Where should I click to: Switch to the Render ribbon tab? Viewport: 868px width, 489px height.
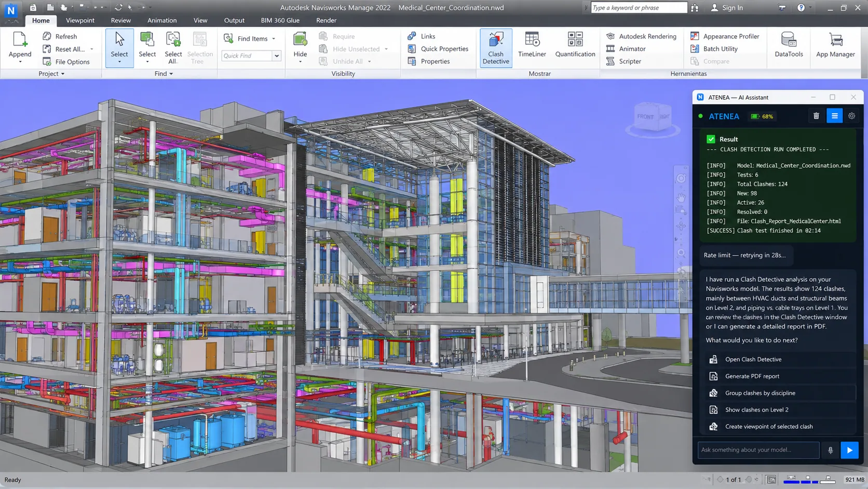click(326, 20)
